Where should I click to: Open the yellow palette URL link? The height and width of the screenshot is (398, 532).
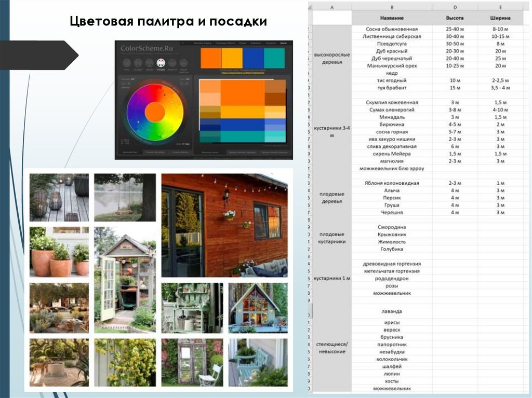point(242,73)
